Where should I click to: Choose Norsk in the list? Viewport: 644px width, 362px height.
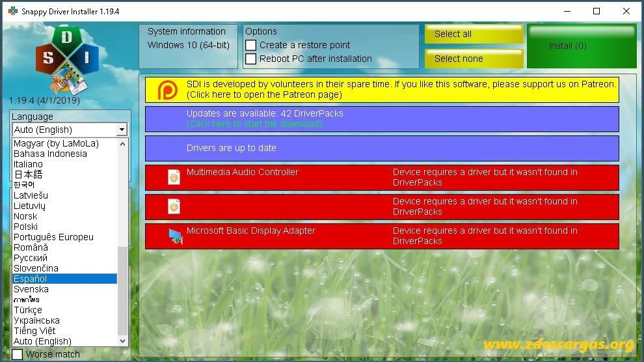pyautogui.click(x=65, y=216)
